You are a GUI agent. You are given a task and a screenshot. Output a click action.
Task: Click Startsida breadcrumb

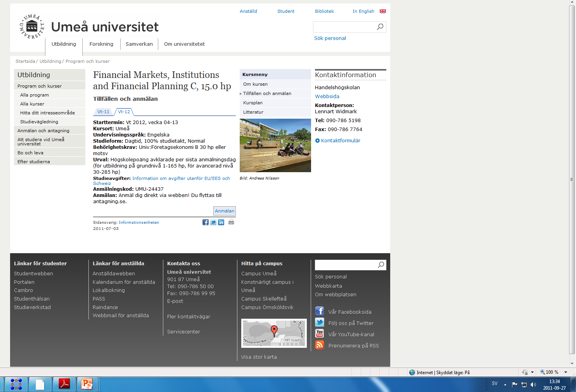(x=25, y=61)
